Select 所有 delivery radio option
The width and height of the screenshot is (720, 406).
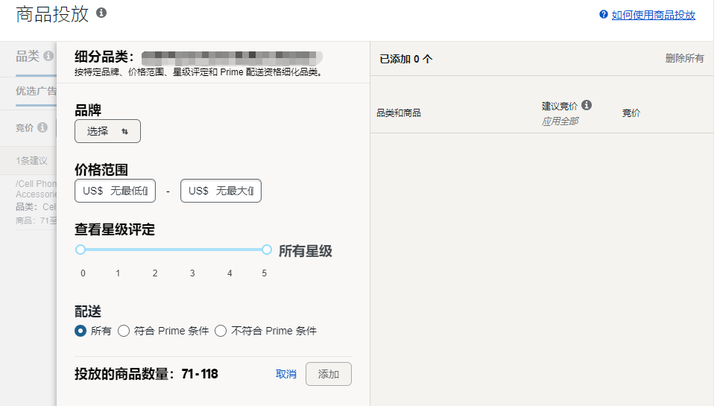click(81, 331)
